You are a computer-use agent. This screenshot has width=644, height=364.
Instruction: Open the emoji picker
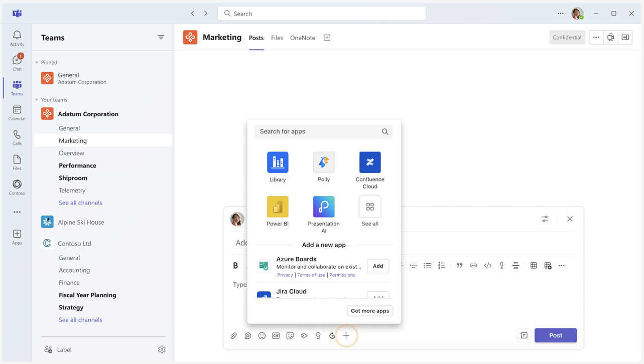(262, 336)
